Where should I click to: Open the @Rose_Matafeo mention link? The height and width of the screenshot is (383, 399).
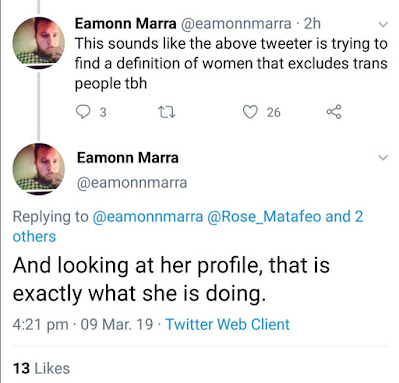coord(264,217)
